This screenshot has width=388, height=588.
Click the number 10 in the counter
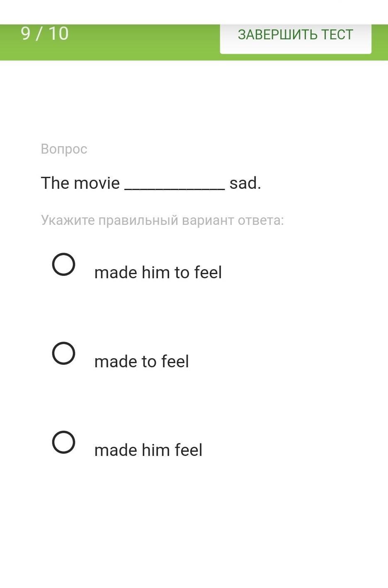(x=58, y=34)
